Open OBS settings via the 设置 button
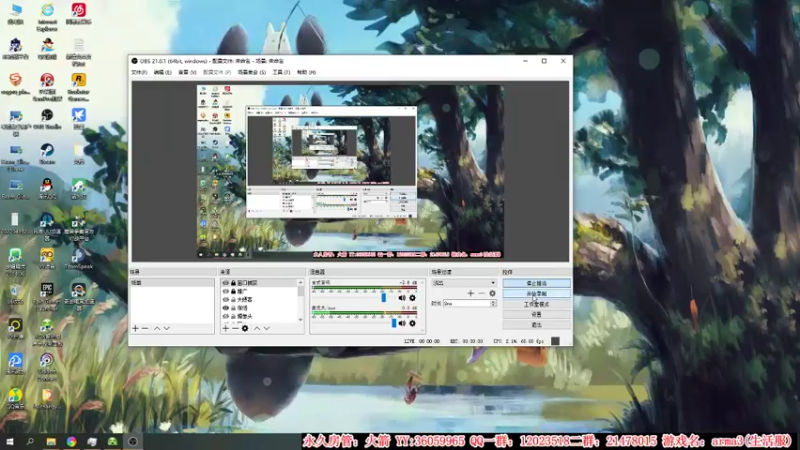The width and height of the screenshot is (800, 450). click(x=537, y=314)
